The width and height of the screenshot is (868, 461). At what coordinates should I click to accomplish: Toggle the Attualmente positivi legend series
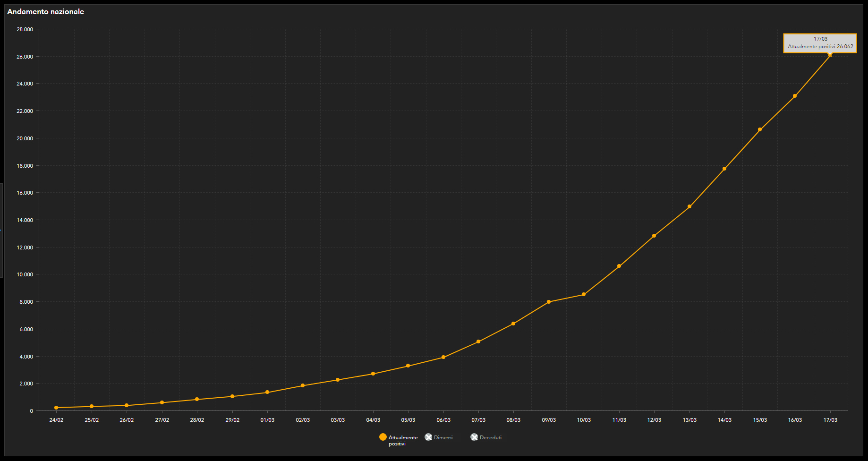pos(398,440)
